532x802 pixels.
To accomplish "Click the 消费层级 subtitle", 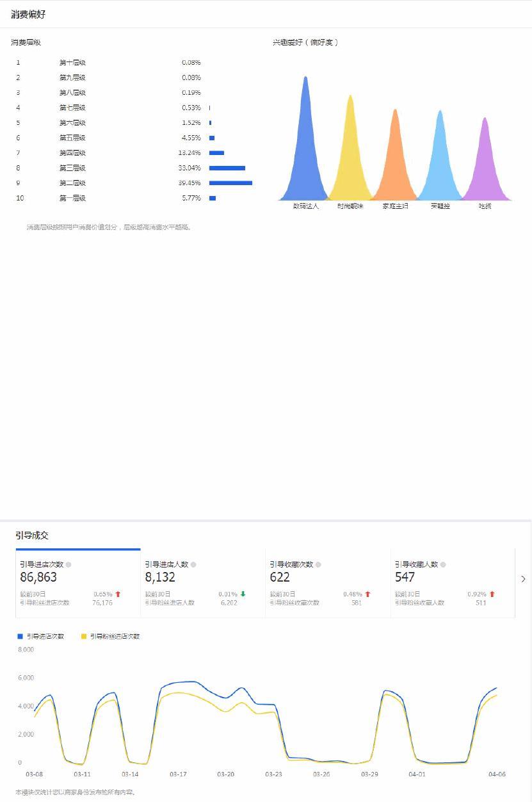I will pos(26,42).
